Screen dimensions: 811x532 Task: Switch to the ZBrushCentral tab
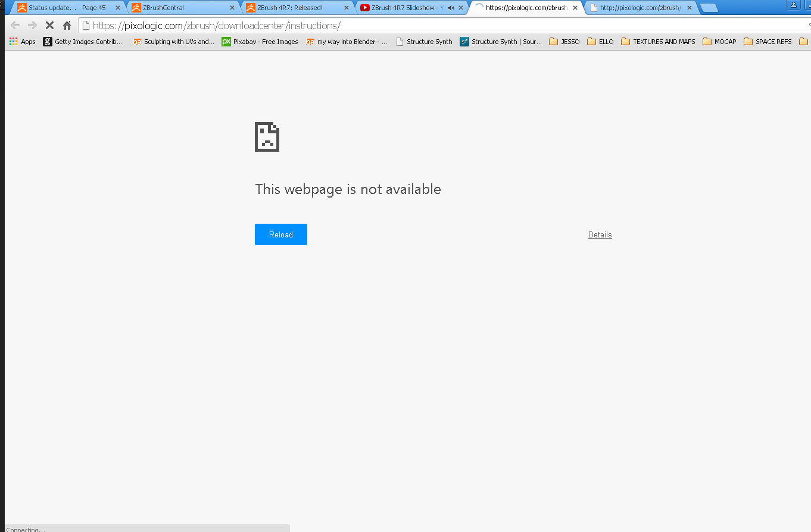[182, 8]
